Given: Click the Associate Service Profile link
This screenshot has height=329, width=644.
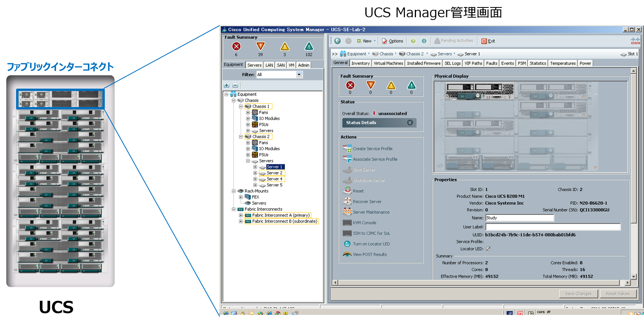Looking at the screenshot, I should click(375, 159).
